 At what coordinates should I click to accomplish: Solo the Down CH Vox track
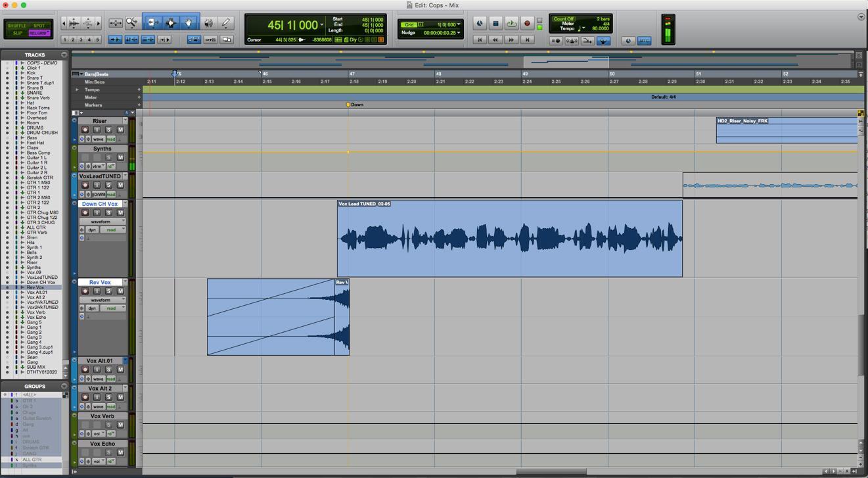tap(108, 212)
